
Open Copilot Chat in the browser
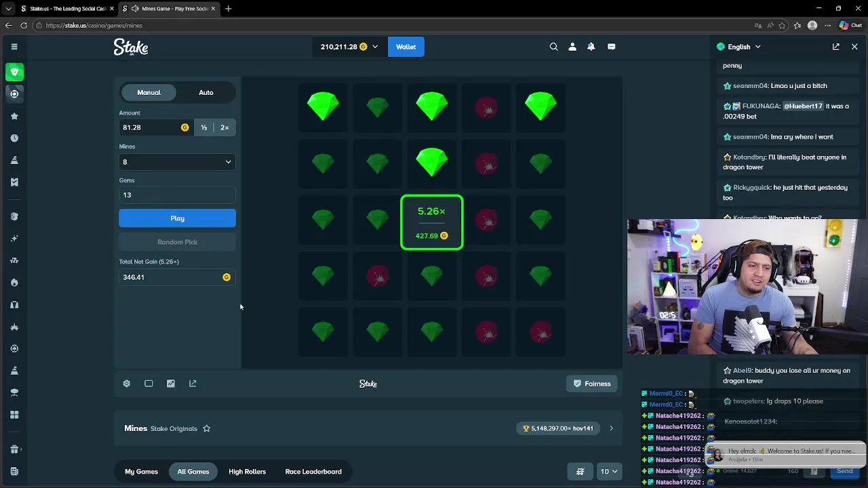coord(850,25)
